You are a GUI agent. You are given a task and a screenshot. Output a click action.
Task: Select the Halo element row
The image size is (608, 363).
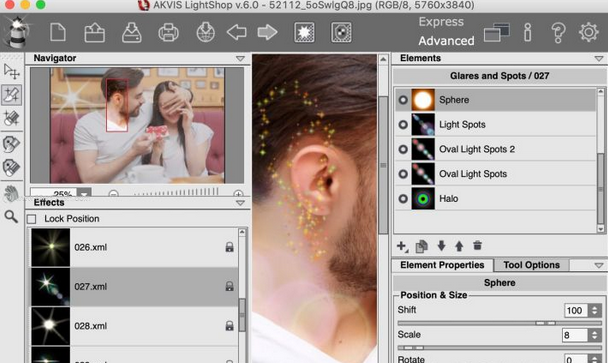coord(495,199)
